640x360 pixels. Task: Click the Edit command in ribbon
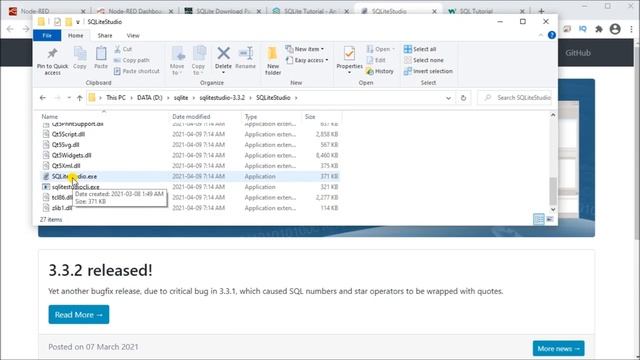(376, 60)
